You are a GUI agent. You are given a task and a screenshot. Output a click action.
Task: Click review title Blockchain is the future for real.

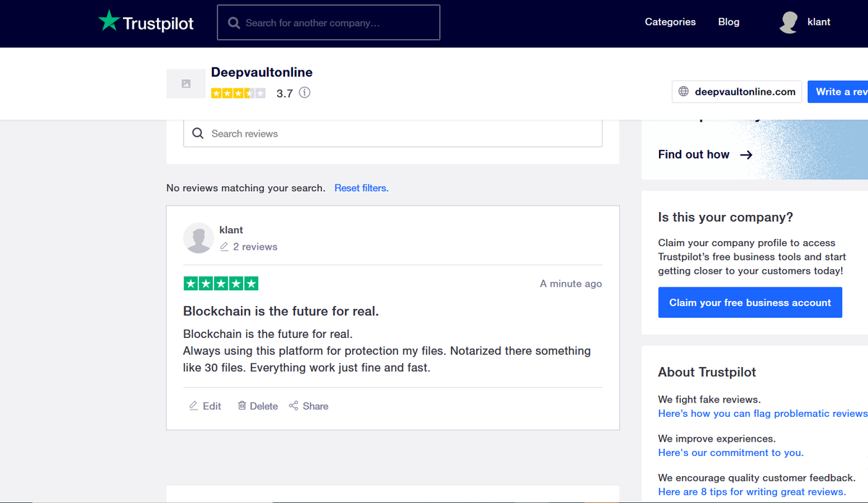[281, 311]
